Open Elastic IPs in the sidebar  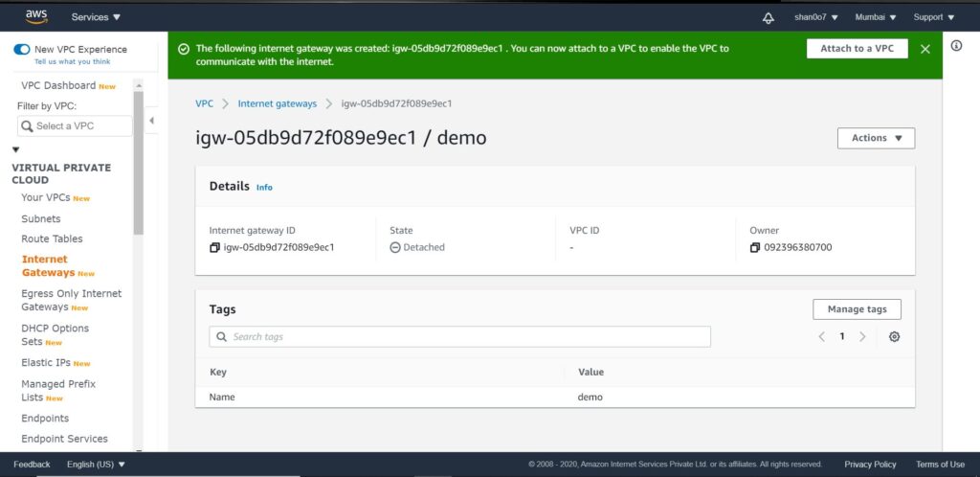click(46, 363)
